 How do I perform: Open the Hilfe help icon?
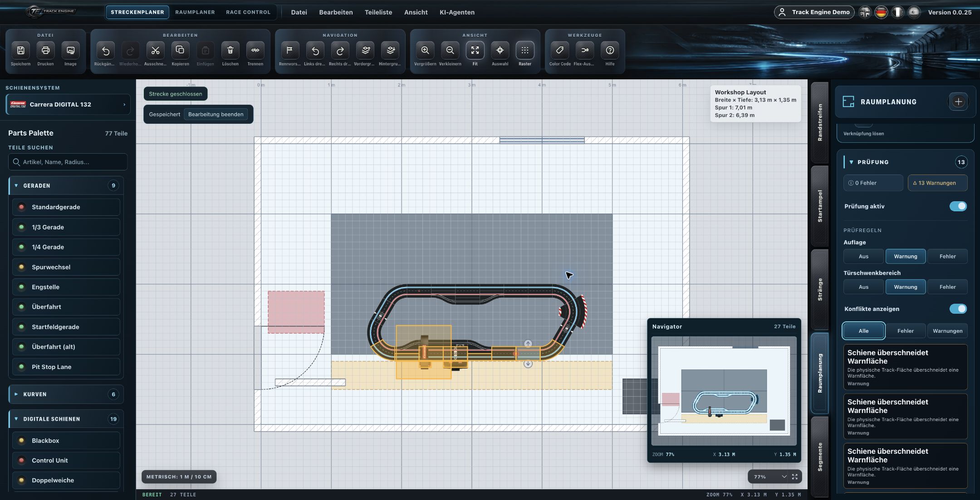pos(610,50)
